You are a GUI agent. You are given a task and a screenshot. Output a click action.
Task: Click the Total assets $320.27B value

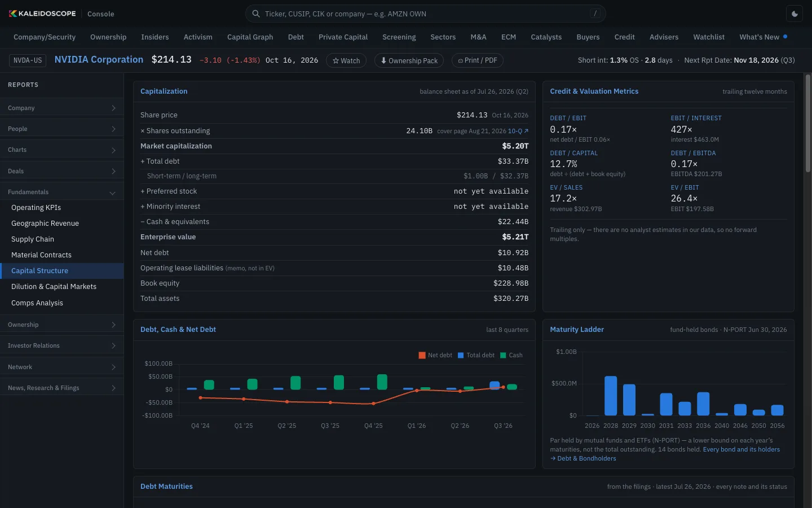click(511, 299)
